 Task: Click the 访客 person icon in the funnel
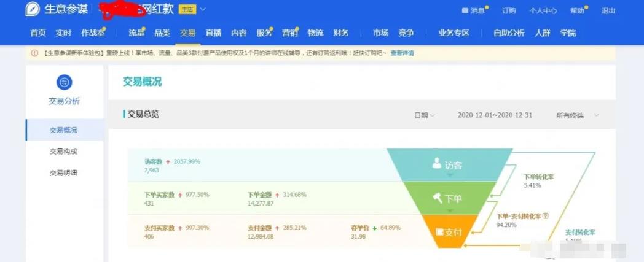[436, 163]
